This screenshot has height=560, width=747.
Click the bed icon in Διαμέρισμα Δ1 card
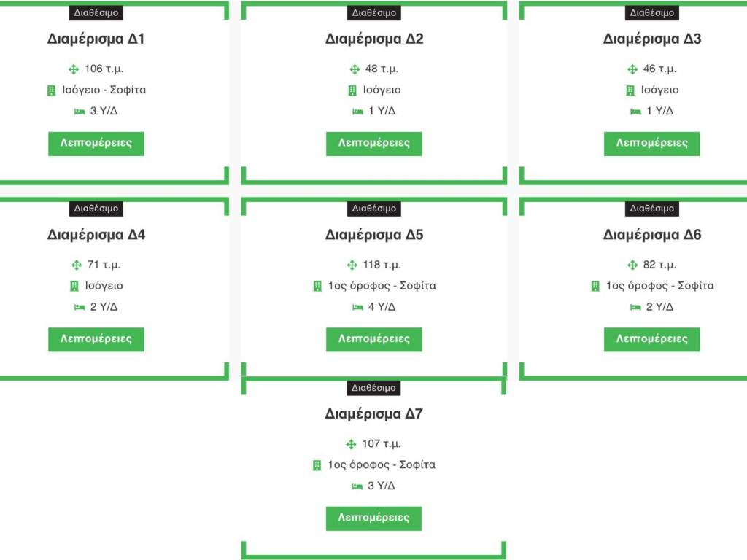(x=80, y=112)
